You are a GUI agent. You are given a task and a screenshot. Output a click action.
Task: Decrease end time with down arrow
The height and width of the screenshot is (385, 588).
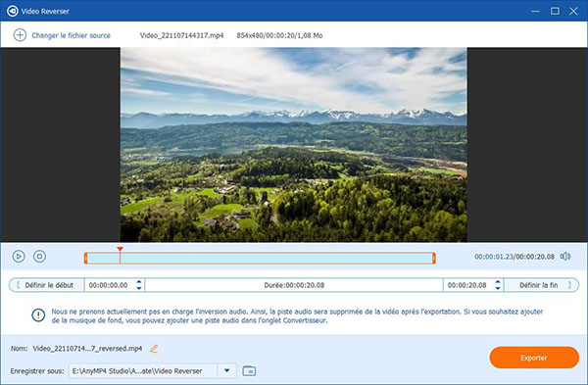pyautogui.click(x=498, y=288)
